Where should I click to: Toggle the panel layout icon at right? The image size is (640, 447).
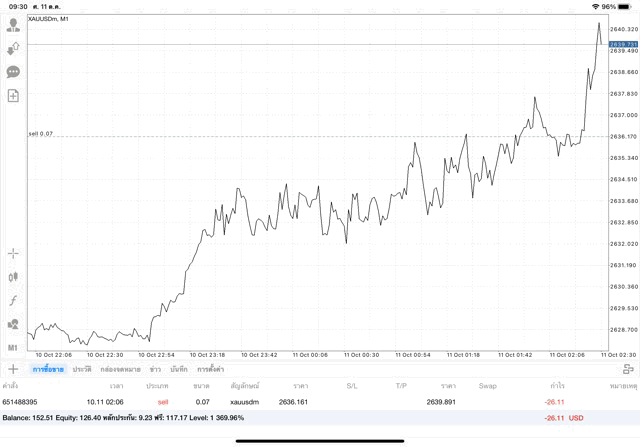coord(628,370)
